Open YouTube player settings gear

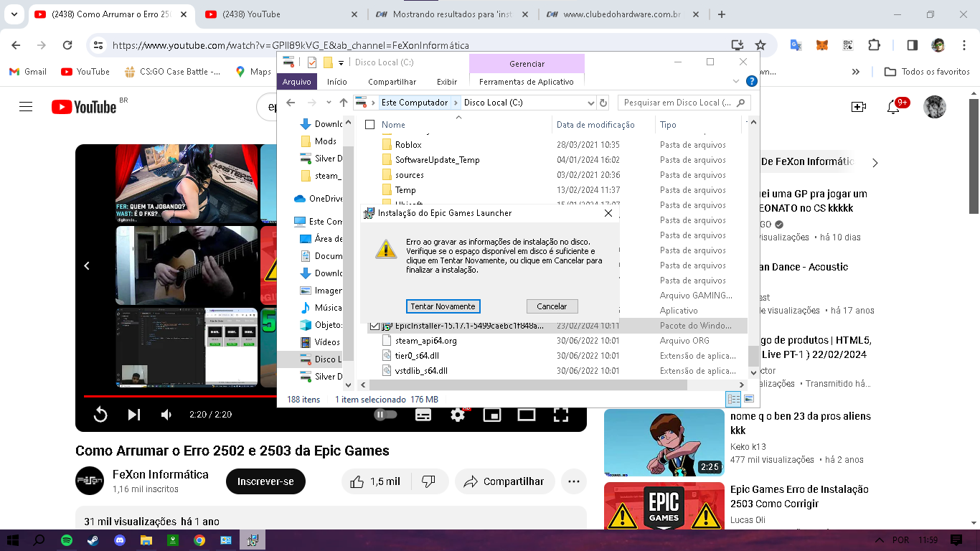(458, 415)
